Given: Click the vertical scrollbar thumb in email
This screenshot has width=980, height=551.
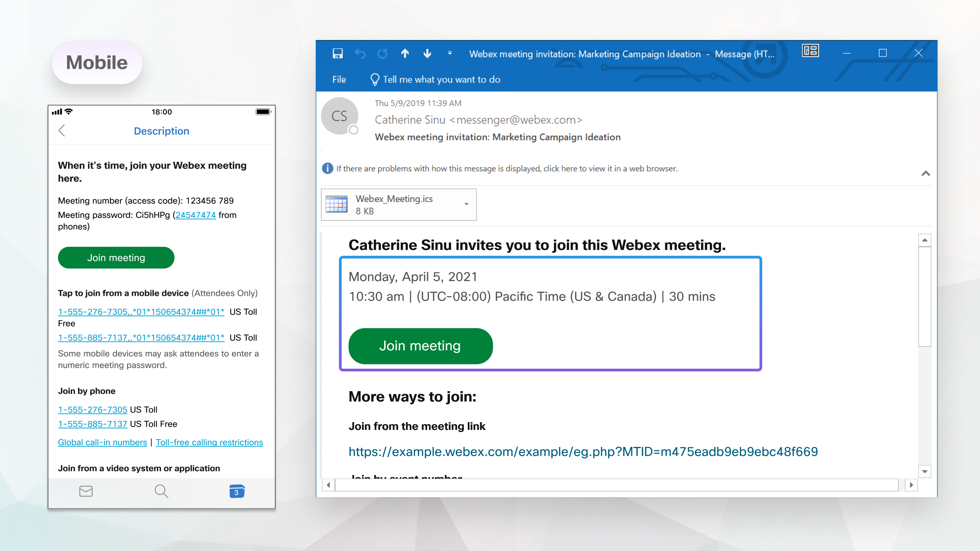Looking at the screenshot, I should pos(925,297).
